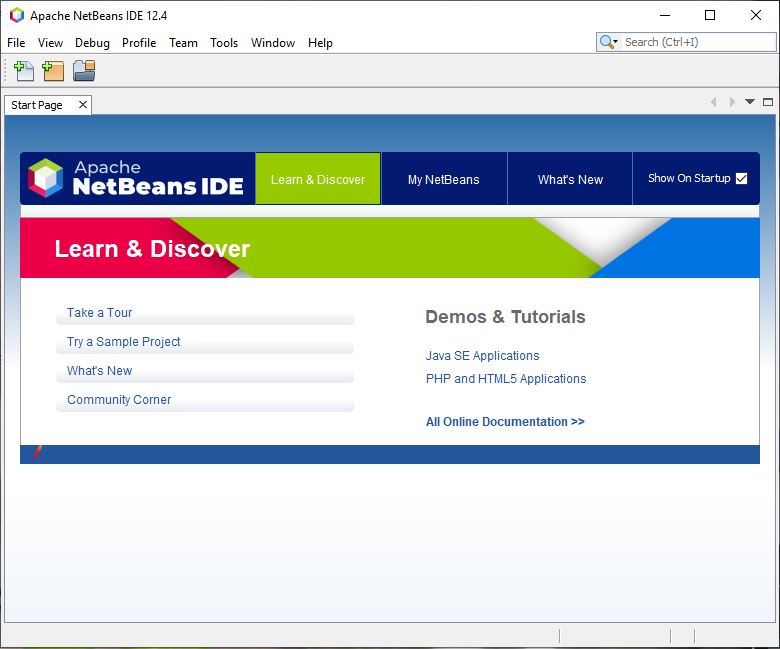Open the Tools menu

[x=224, y=43]
